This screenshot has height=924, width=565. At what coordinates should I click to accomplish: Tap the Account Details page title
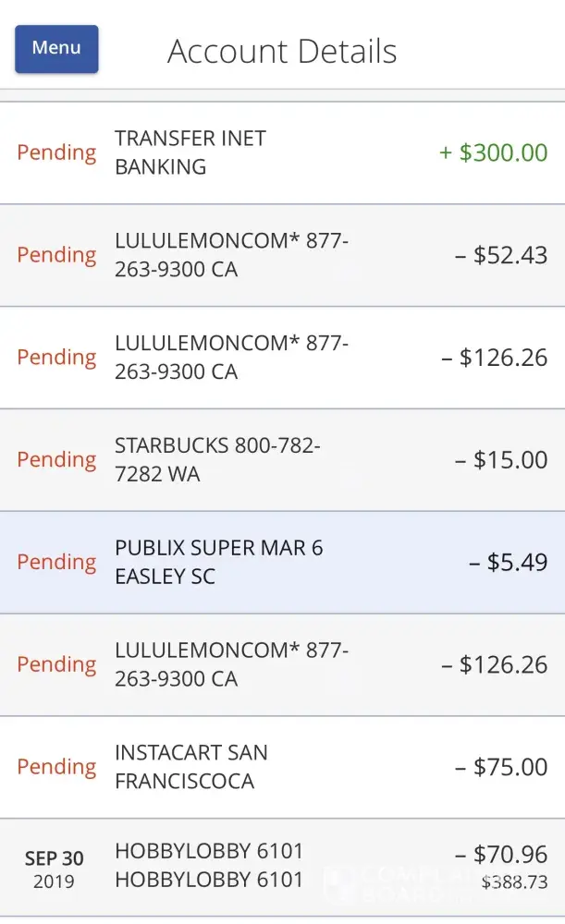(x=282, y=52)
